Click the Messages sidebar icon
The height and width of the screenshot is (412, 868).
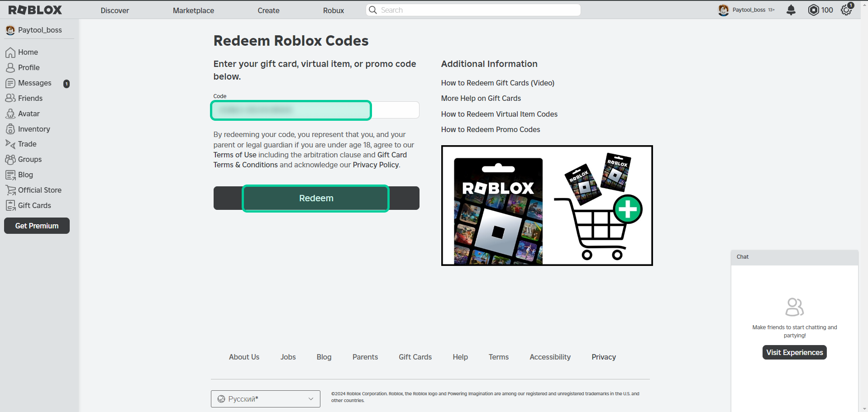pos(10,83)
